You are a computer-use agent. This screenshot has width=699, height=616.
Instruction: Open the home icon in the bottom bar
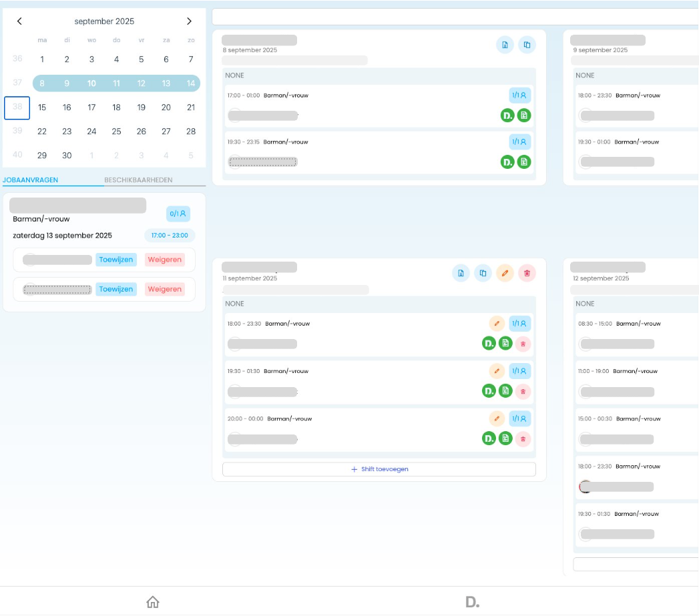point(153,602)
